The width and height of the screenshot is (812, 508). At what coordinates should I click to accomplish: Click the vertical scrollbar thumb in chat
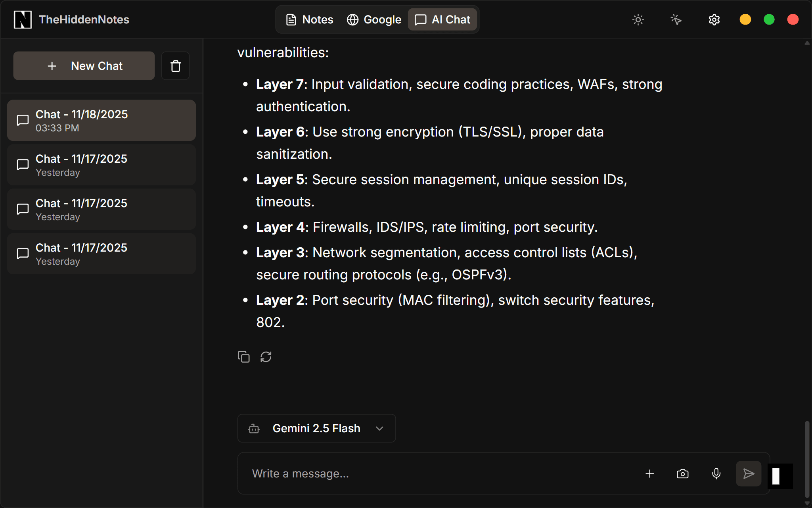pos(807,458)
